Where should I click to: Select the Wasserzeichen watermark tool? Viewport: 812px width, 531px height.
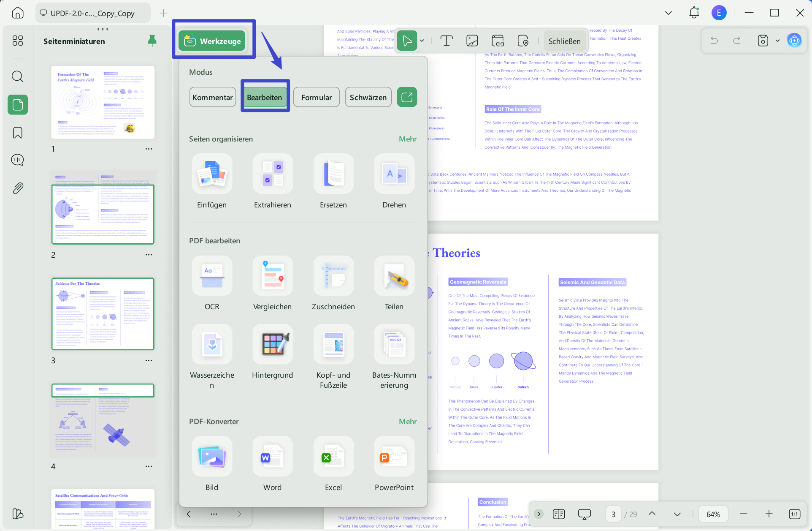coord(212,344)
